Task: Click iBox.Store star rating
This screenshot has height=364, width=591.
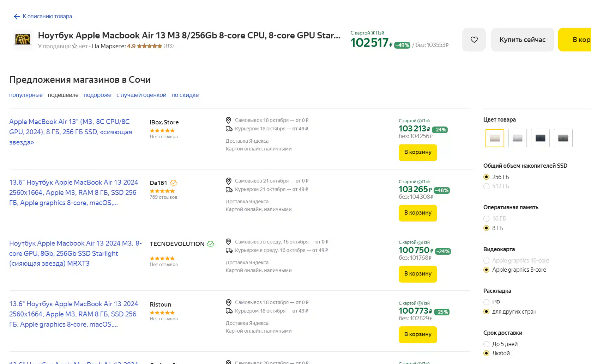Action: click(x=162, y=130)
